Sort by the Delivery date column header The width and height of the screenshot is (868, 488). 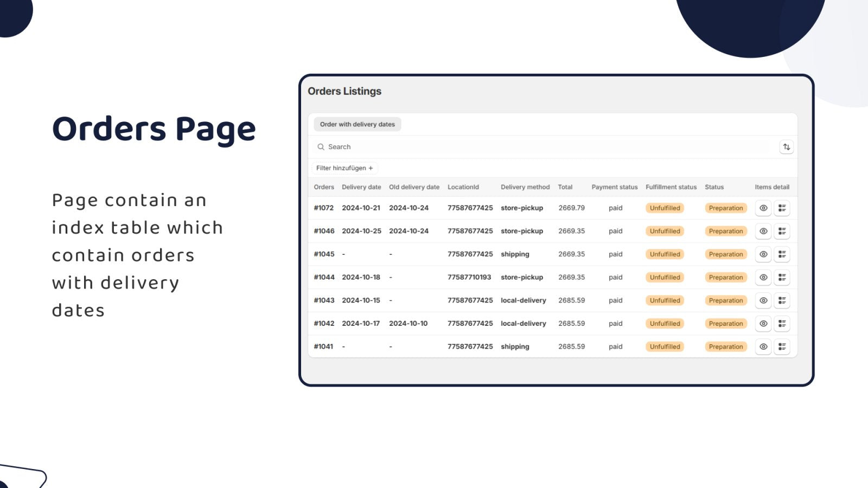click(x=361, y=187)
